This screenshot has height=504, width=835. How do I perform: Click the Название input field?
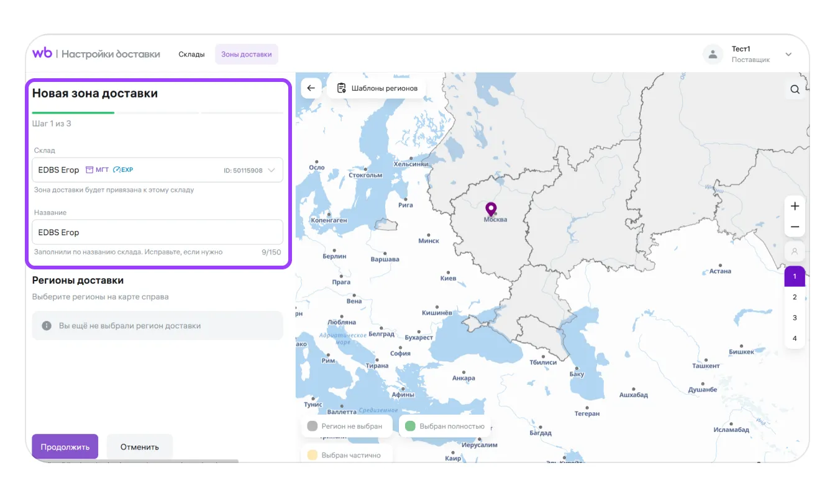point(157,232)
